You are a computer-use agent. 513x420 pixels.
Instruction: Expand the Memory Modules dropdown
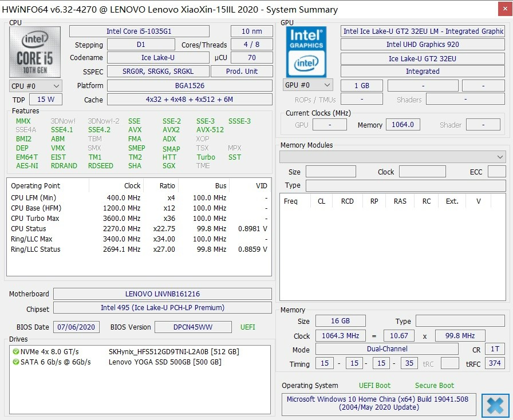click(393, 157)
